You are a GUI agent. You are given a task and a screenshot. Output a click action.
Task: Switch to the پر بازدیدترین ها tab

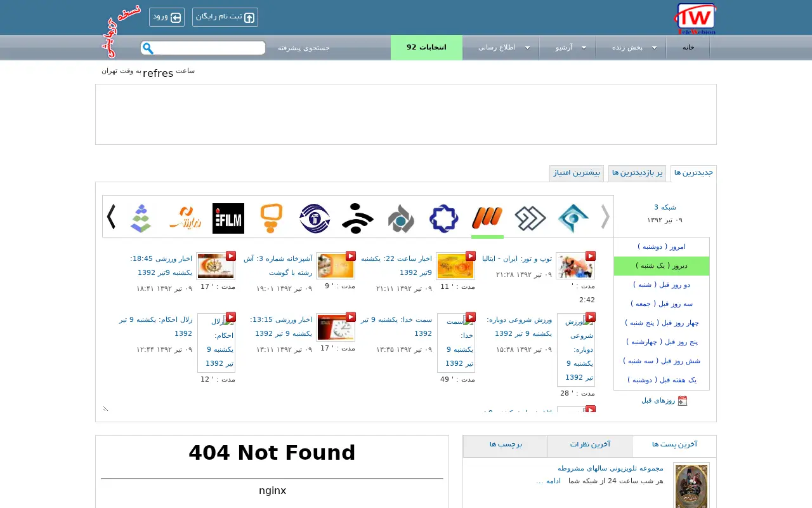(637, 173)
